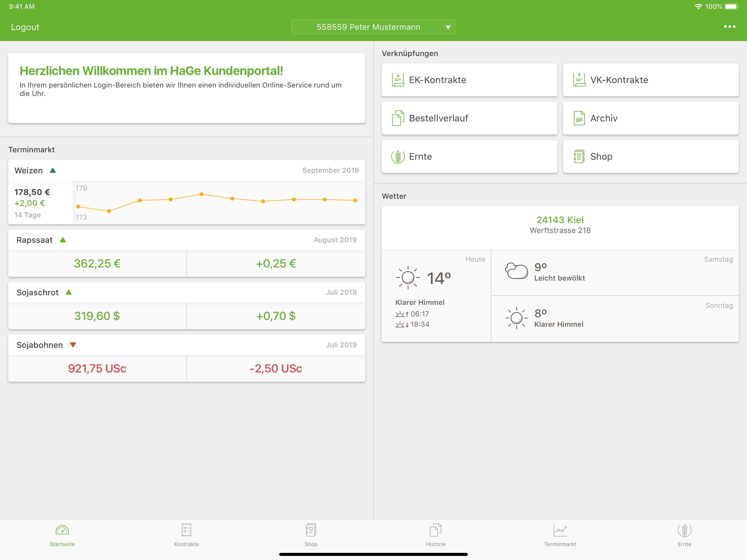Tap the Shop notebook icon shortcut
The height and width of the screenshot is (560, 747).
pyautogui.click(x=579, y=157)
